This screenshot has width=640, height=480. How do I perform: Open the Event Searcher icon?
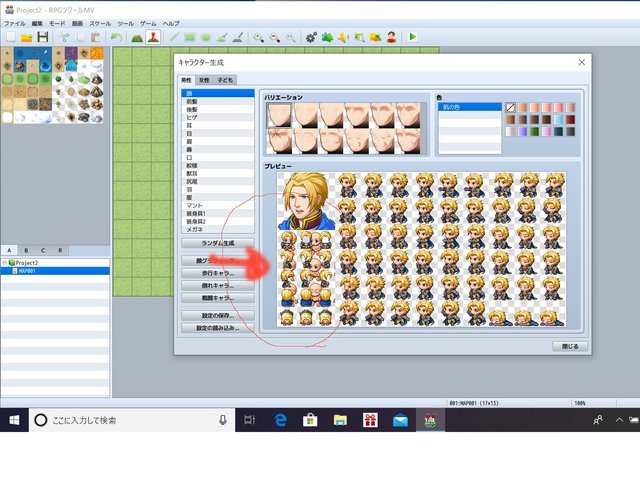click(359, 38)
